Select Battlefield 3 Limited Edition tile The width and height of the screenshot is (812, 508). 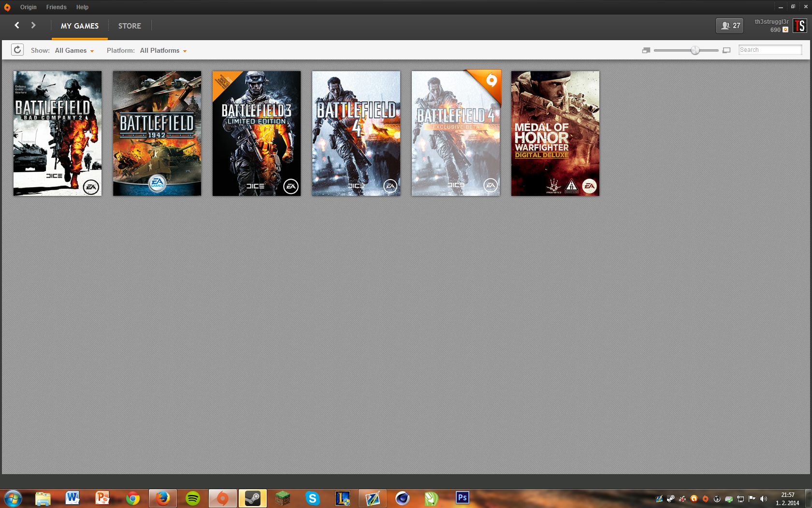tap(257, 134)
